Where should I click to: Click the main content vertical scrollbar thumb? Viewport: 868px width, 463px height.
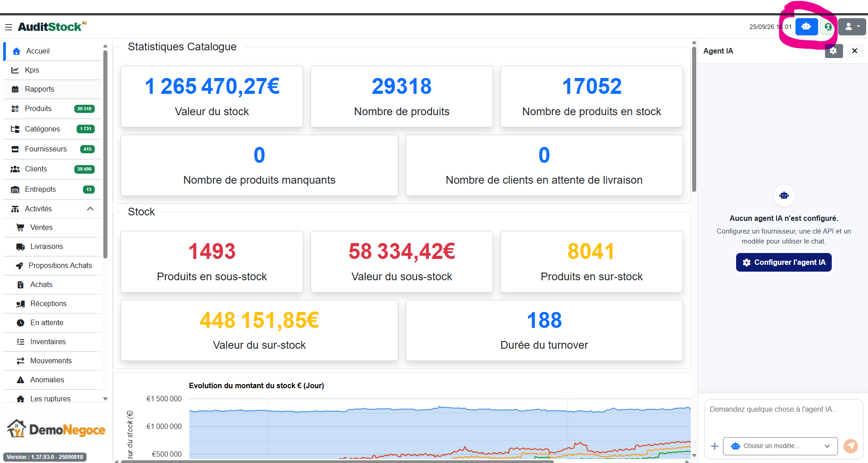694,119
